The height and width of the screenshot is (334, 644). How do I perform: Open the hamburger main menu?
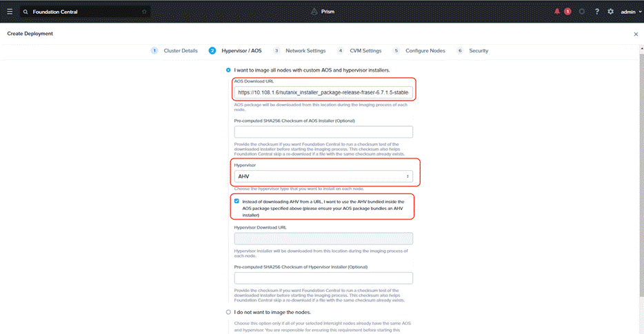tap(10, 12)
